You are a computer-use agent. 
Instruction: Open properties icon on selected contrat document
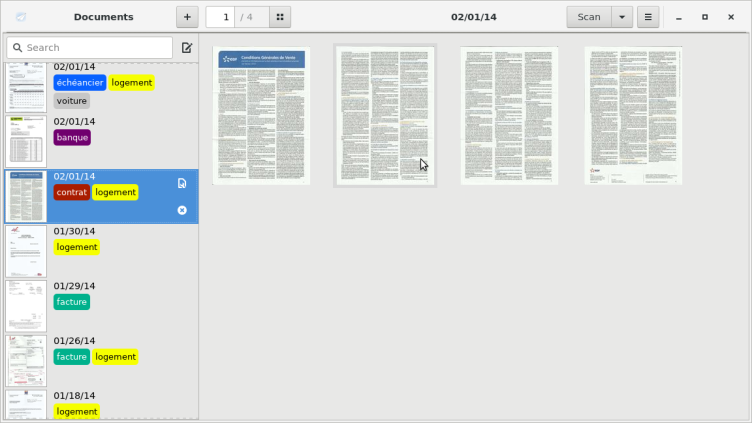pyautogui.click(x=182, y=183)
